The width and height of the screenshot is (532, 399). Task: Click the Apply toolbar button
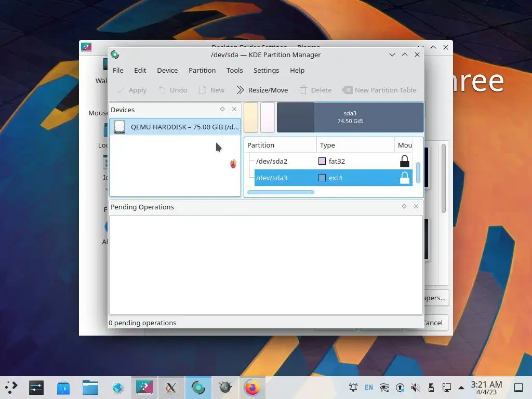(131, 90)
